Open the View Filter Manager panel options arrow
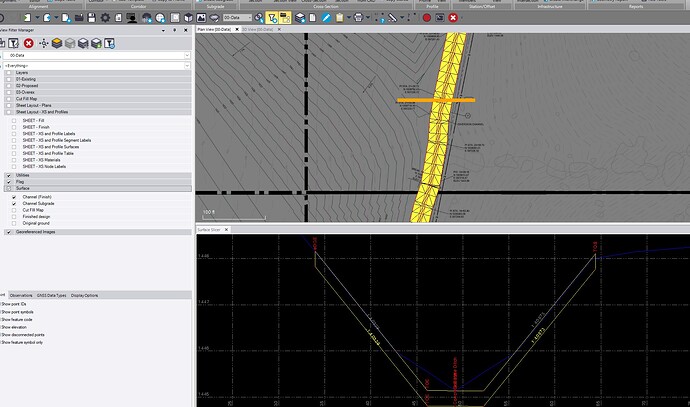Image resolution: width=690 pixels, height=407 pixels. click(163, 30)
